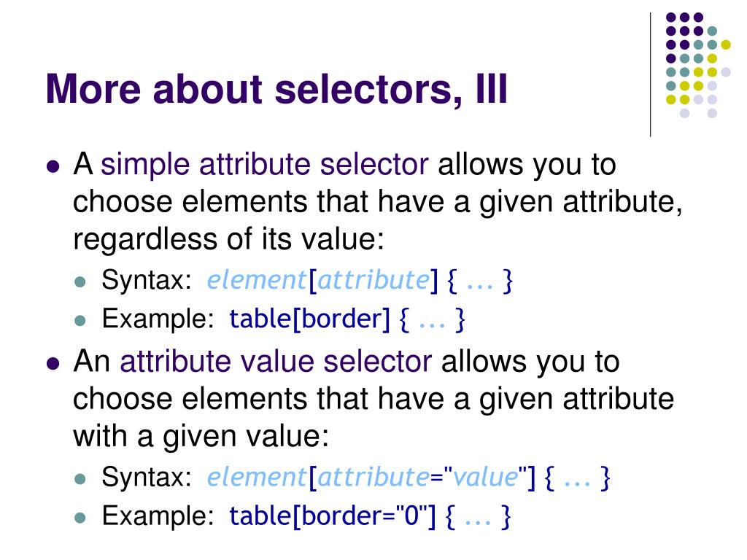Click the teal bullet beside last 'Example:'
Image resolution: width=747 pixels, height=560 pixels.
[80, 518]
